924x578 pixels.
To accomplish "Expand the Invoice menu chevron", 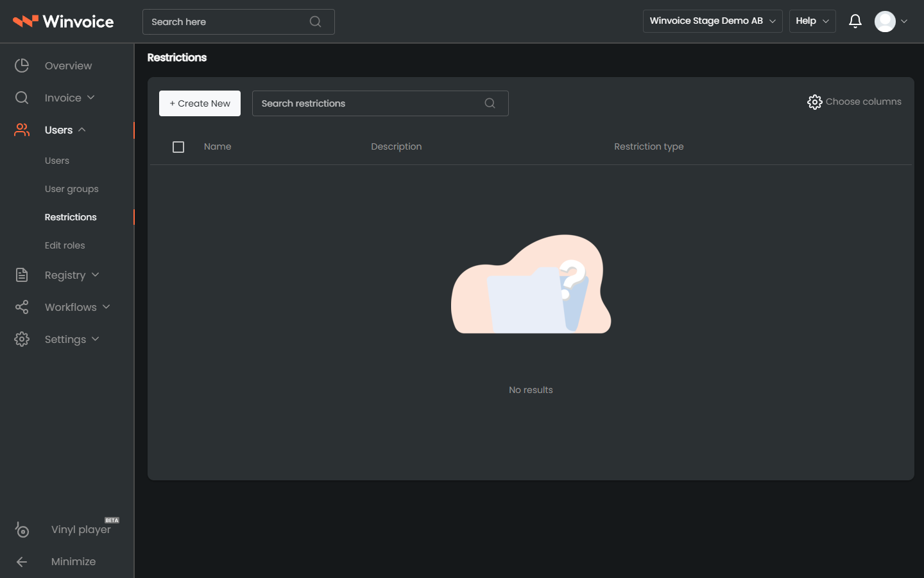I will click(x=90, y=98).
